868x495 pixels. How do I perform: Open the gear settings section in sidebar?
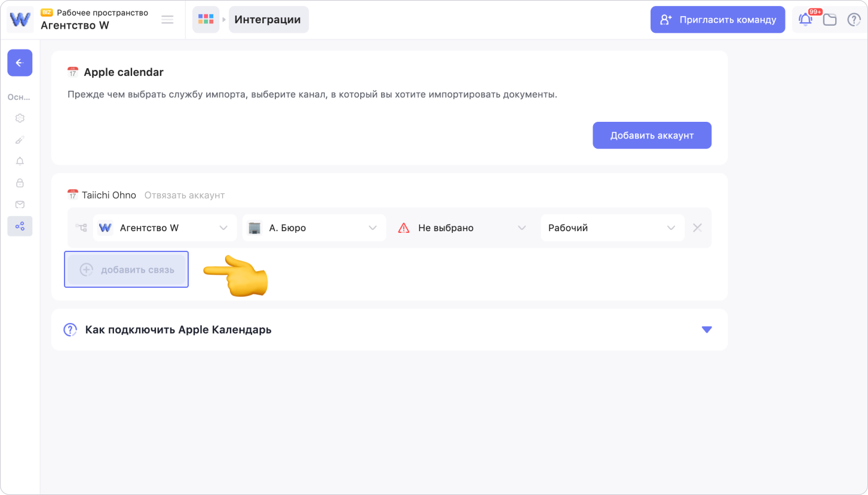click(20, 118)
